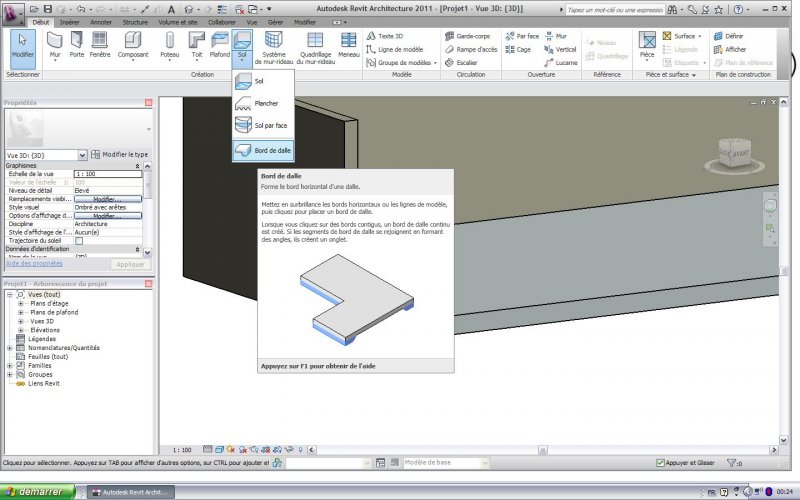
Task: Click the Echelle de la vue input field
Action: coord(108,174)
